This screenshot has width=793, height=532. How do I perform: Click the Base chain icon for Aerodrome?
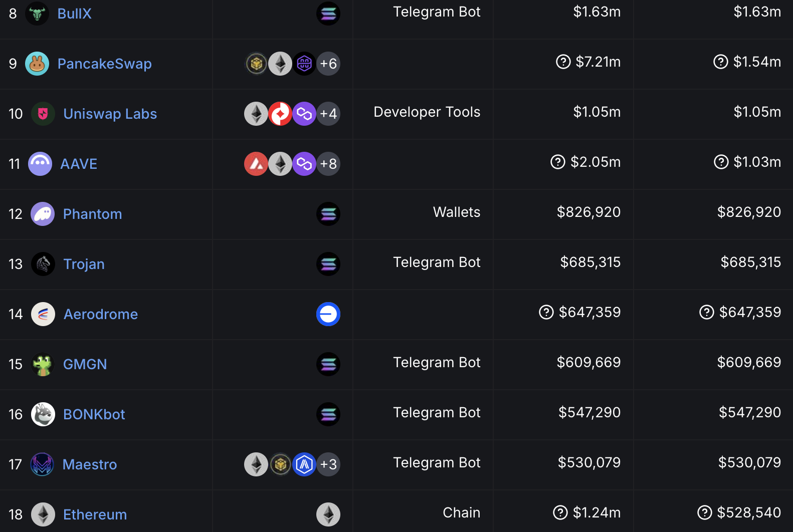[328, 314]
